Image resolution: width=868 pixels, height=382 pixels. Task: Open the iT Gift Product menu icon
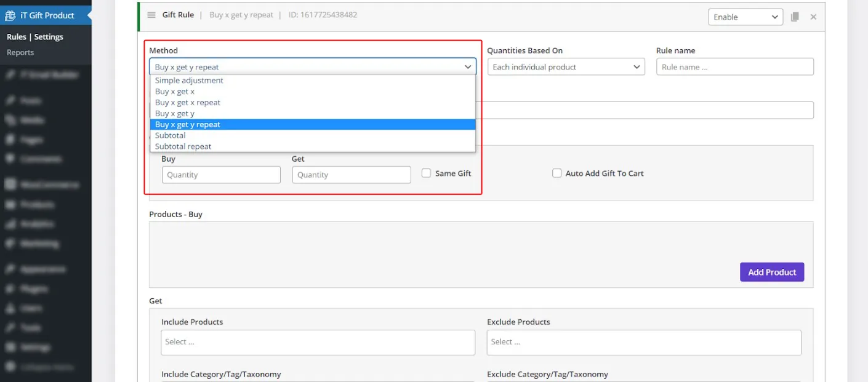(10, 15)
